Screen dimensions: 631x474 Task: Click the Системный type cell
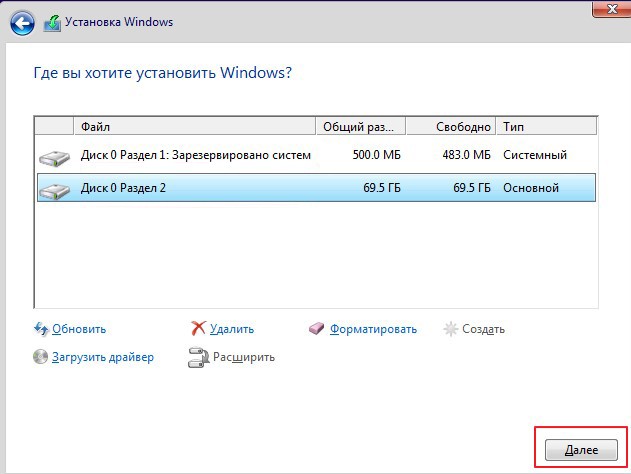pyautogui.click(x=535, y=155)
